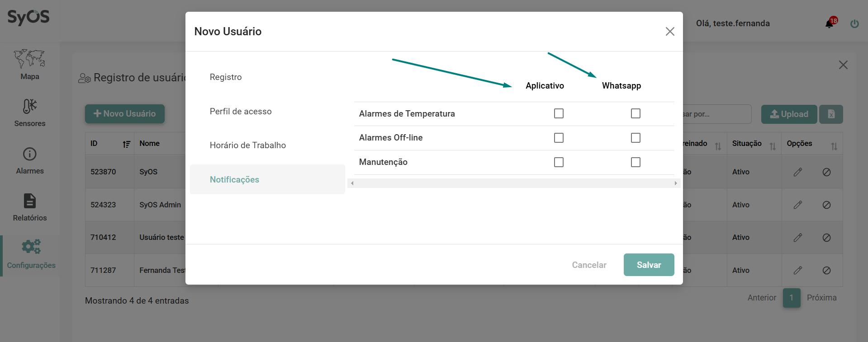Image resolution: width=868 pixels, height=342 pixels.
Task: Open the Mapa world map icon
Action: pos(29,59)
